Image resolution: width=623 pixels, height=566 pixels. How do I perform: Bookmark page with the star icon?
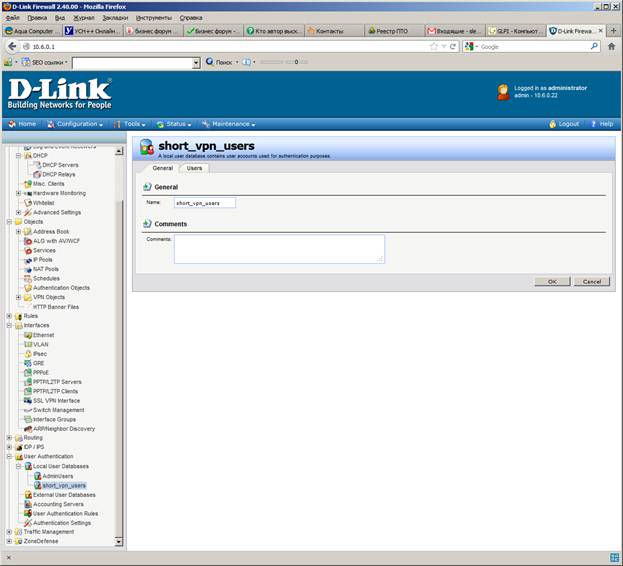pos(433,46)
